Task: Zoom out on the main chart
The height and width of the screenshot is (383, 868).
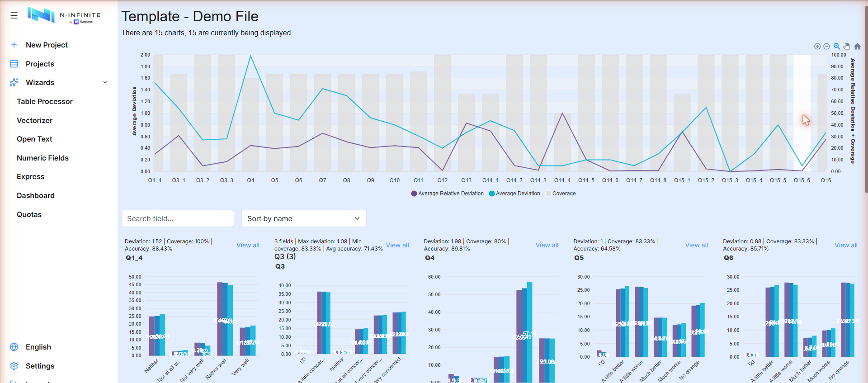Action: click(826, 46)
